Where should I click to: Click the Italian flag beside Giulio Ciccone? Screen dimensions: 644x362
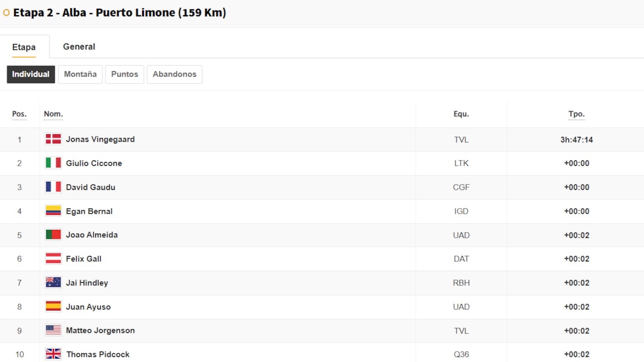tap(53, 163)
